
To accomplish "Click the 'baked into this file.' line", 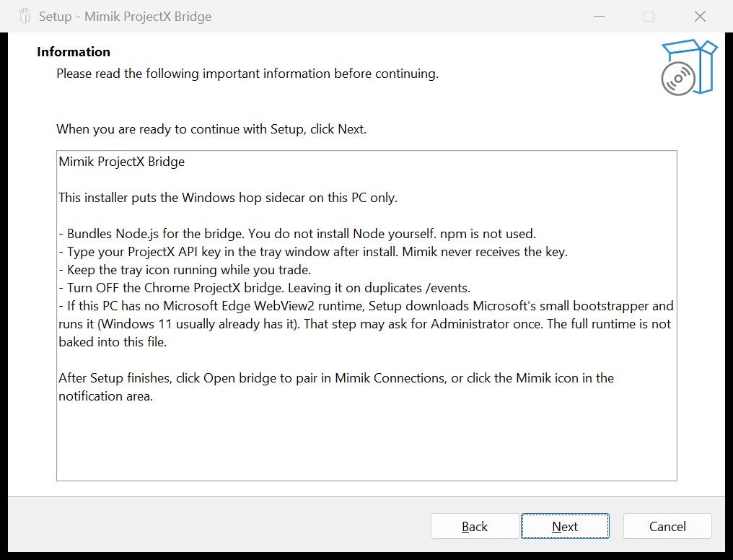I will tap(113, 342).
